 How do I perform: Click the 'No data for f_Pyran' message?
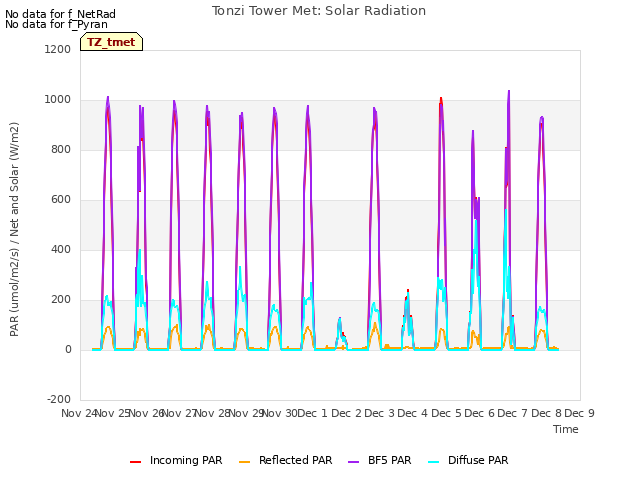(x=56, y=24)
